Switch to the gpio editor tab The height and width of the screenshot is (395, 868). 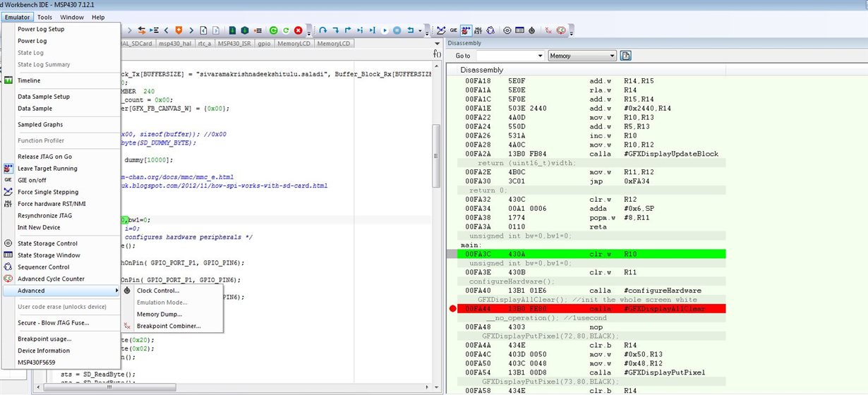264,44
